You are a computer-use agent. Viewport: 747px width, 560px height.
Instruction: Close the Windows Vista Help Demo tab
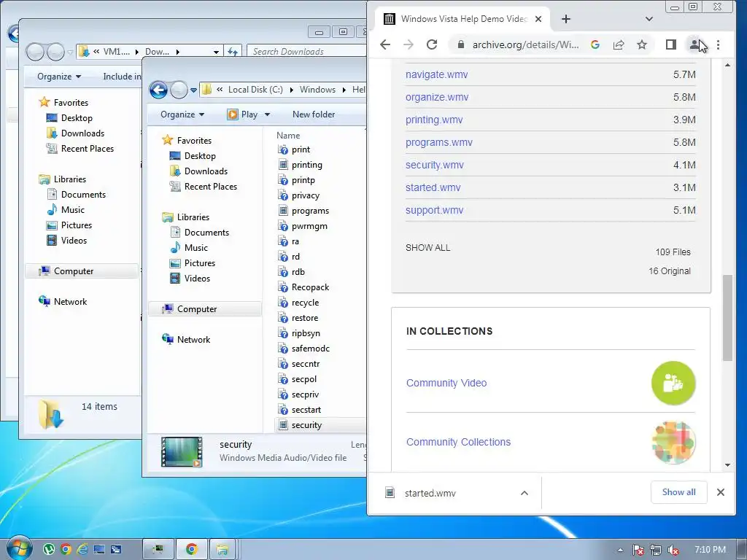pos(538,19)
